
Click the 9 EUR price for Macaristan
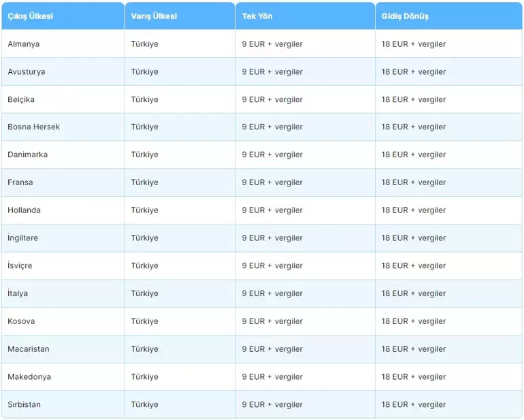[272, 349]
